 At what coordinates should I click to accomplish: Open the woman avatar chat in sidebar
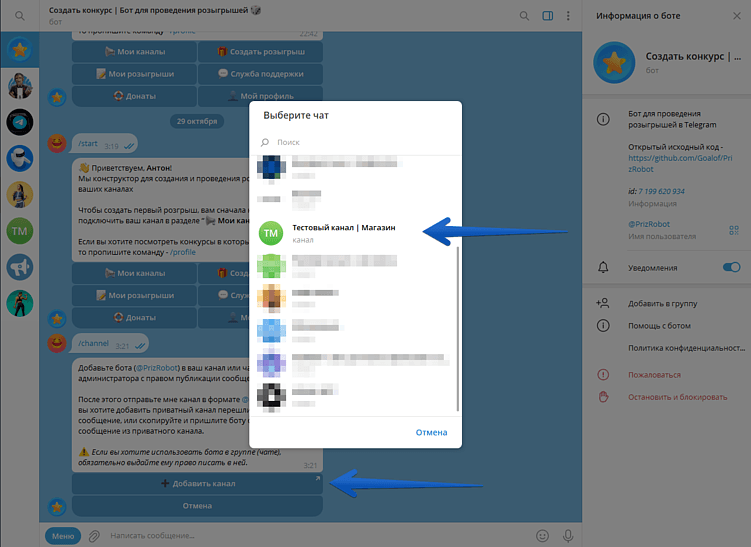[x=20, y=195]
